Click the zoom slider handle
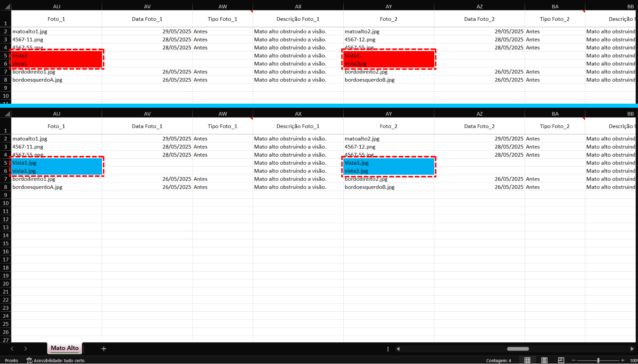This screenshot has width=638, height=364. pos(598,360)
